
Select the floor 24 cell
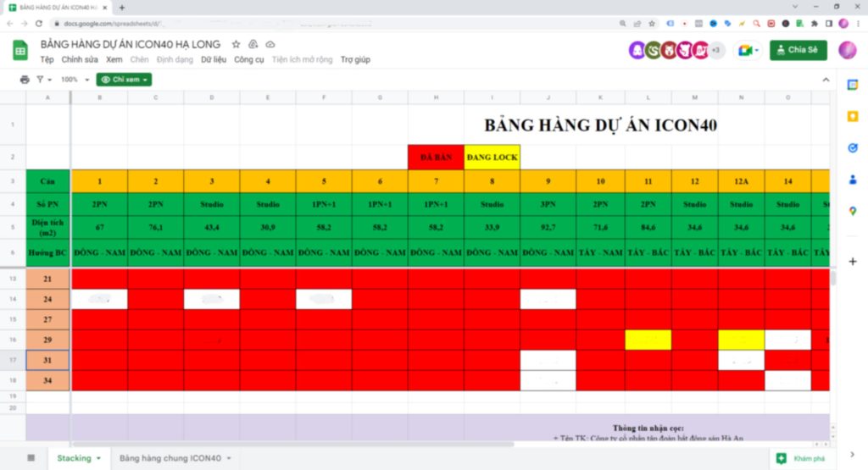(47, 299)
